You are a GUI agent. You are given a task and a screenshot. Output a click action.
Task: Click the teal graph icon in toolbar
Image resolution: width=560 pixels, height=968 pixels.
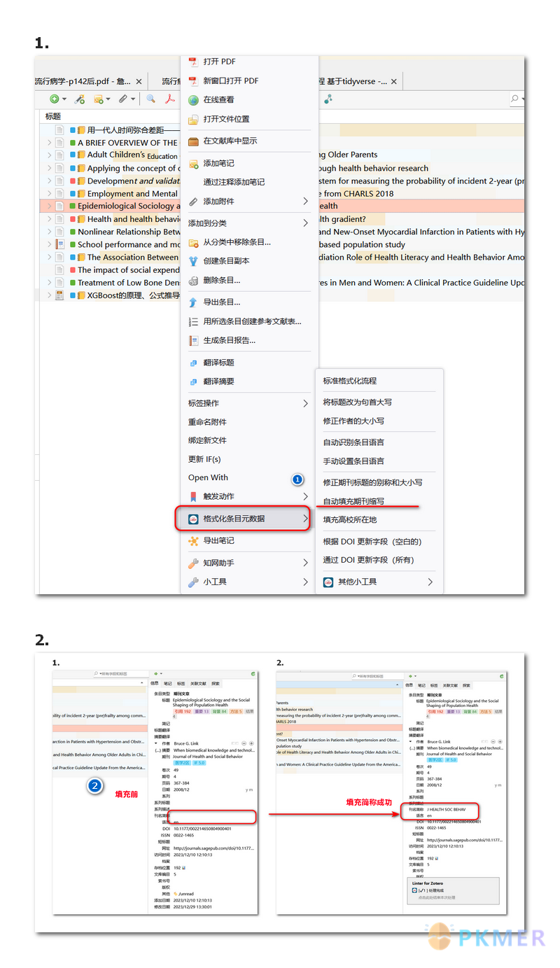[328, 99]
